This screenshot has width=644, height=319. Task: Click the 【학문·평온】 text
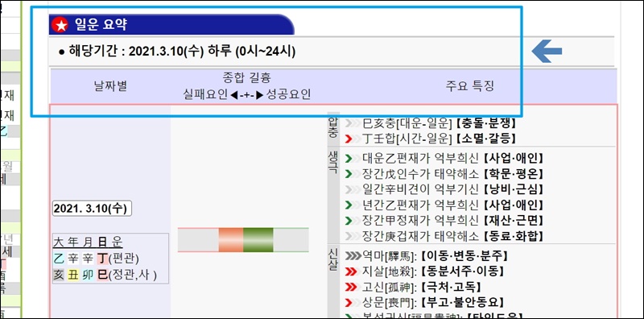[x=513, y=174]
